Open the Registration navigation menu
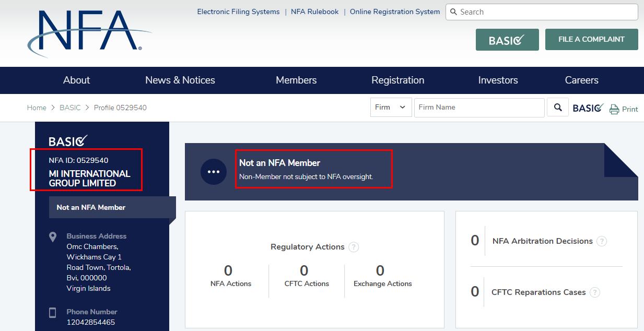Image resolution: width=644 pixels, height=331 pixels. click(397, 80)
